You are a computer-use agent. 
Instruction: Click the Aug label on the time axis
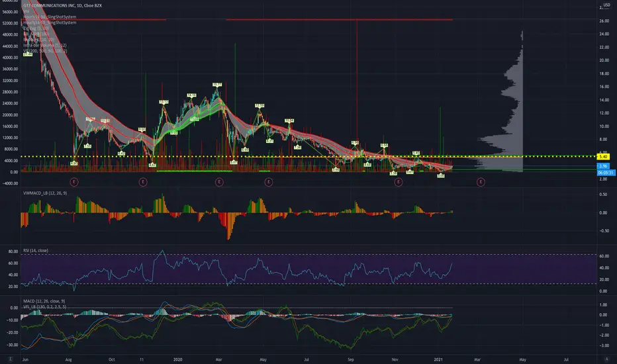(68, 359)
